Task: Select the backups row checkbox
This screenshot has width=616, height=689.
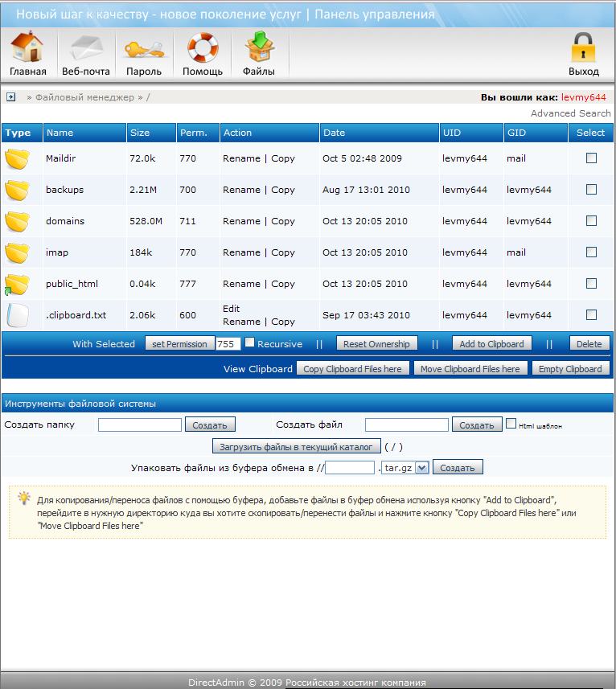Action: [591, 190]
